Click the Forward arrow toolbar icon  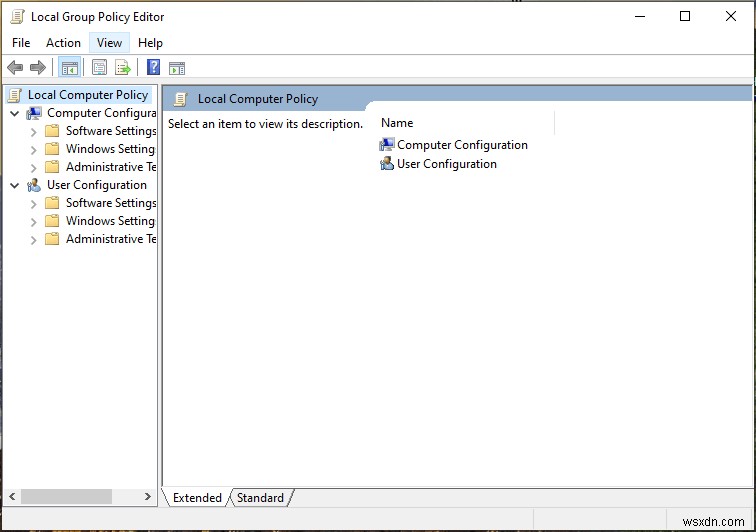tap(38, 68)
